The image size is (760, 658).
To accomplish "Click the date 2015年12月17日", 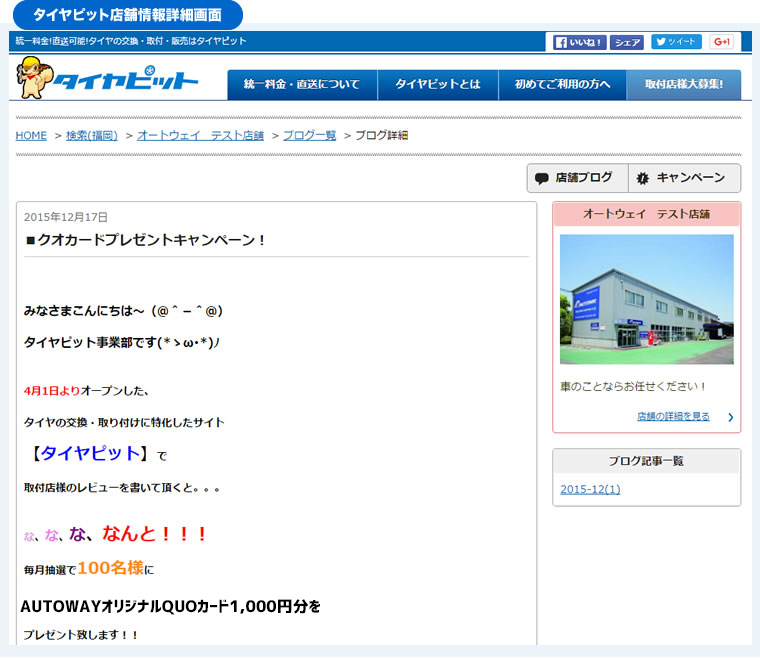I will point(65,217).
